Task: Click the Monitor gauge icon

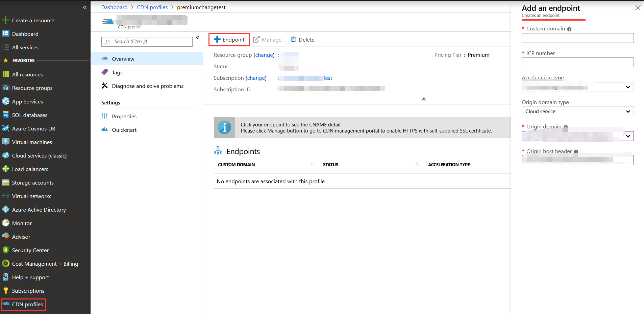Action: click(6, 223)
